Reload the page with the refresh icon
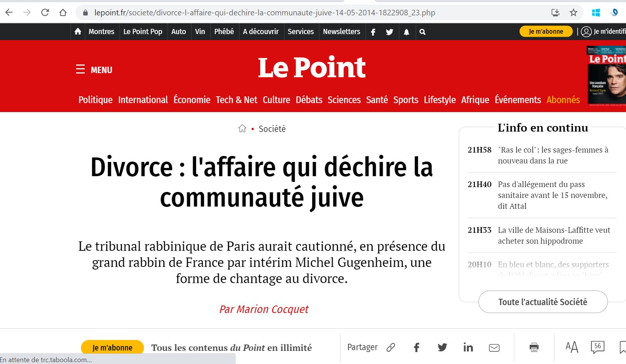Image resolution: width=626 pixels, height=364 pixels. pyautogui.click(x=45, y=12)
